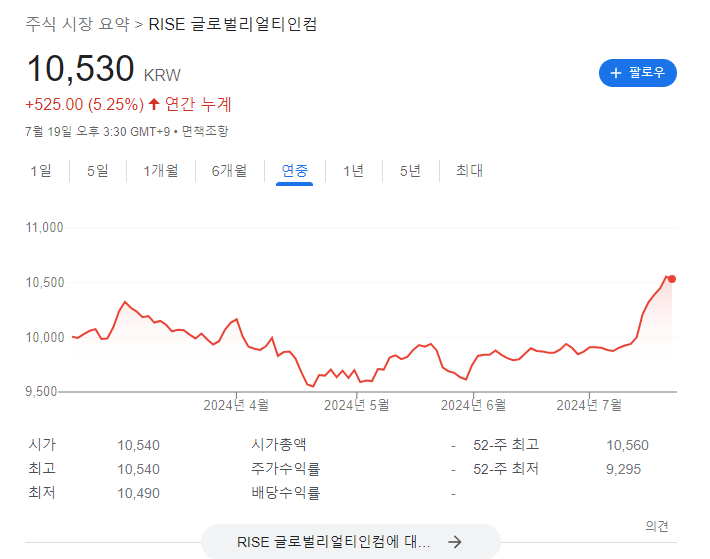Image resolution: width=710 pixels, height=559 pixels.
Task: Switch to the 6개월 chart tab
Action: 229,171
